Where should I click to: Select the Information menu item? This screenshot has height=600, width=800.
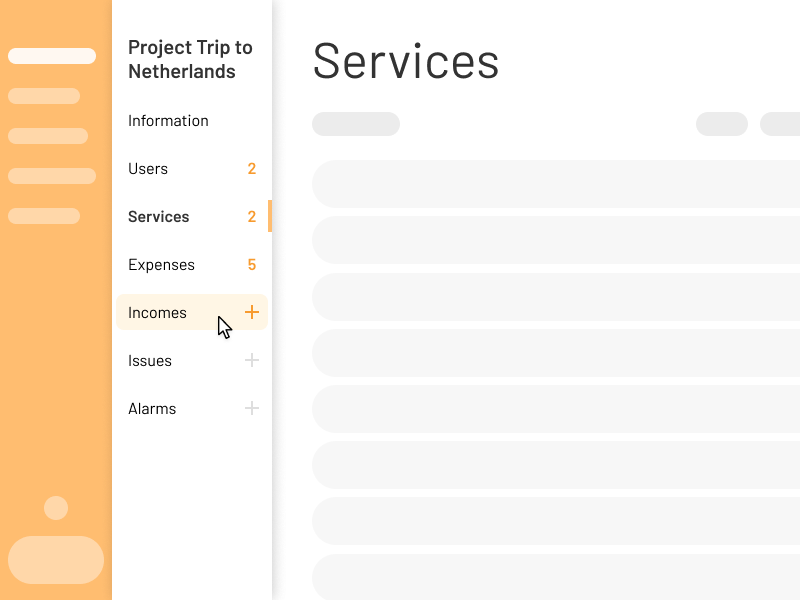click(168, 121)
